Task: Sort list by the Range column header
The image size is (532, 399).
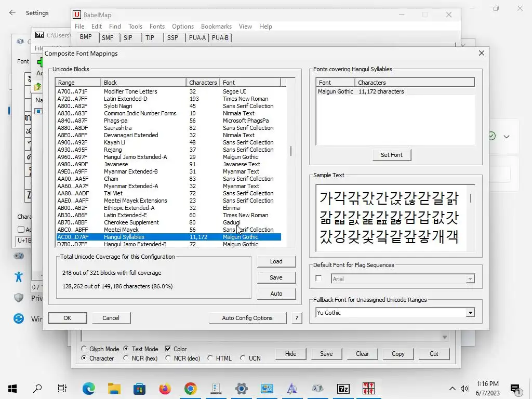Action: pos(78,83)
